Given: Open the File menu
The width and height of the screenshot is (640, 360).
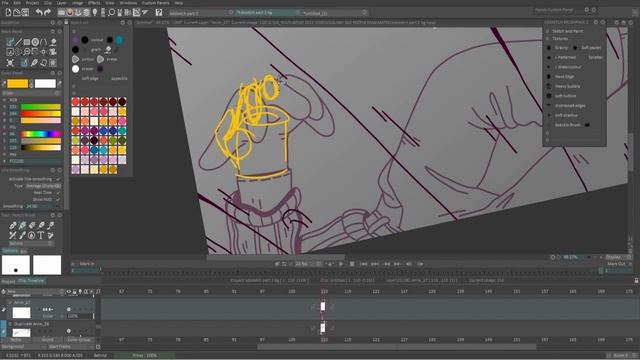Looking at the screenshot, I should [x=5, y=3].
